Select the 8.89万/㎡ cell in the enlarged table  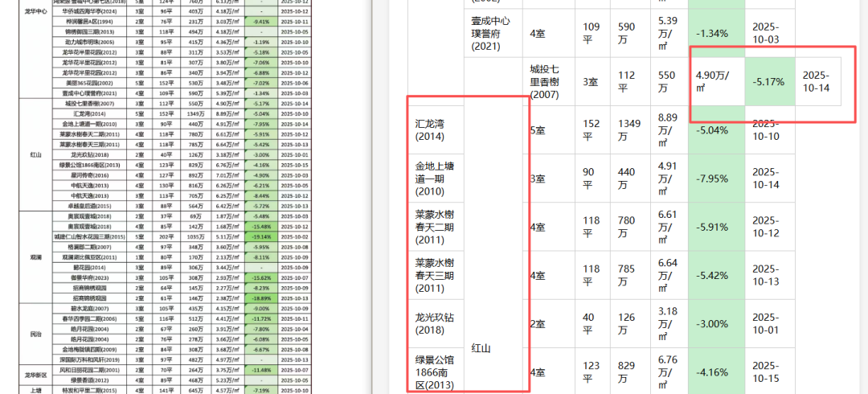coord(669,130)
